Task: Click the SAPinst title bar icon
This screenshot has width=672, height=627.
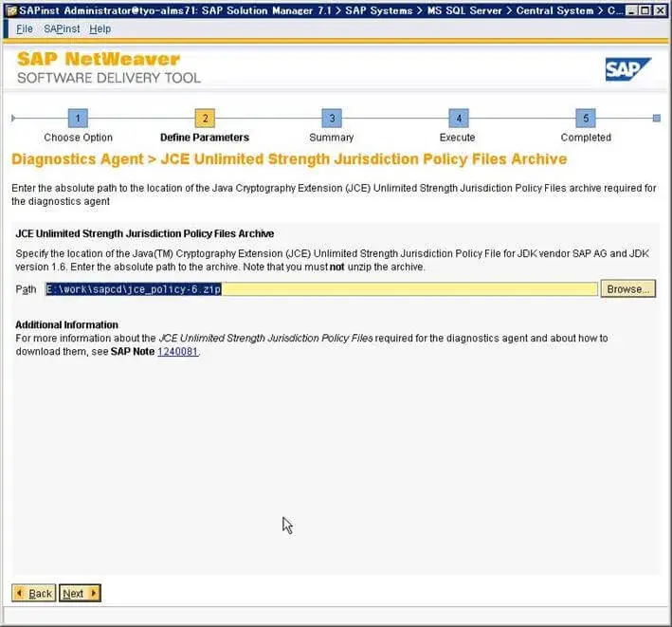Action: pyautogui.click(x=11, y=10)
